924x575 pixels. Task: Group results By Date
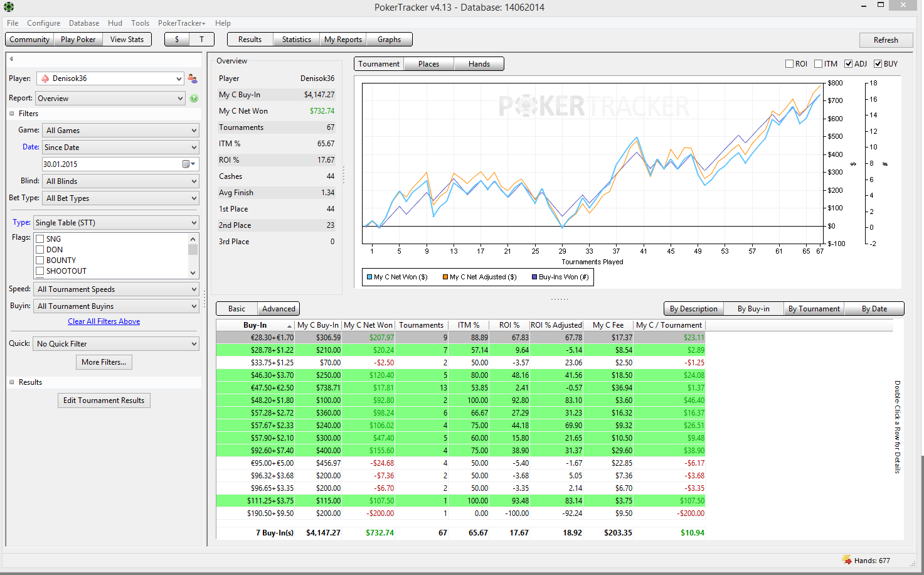coord(874,309)
